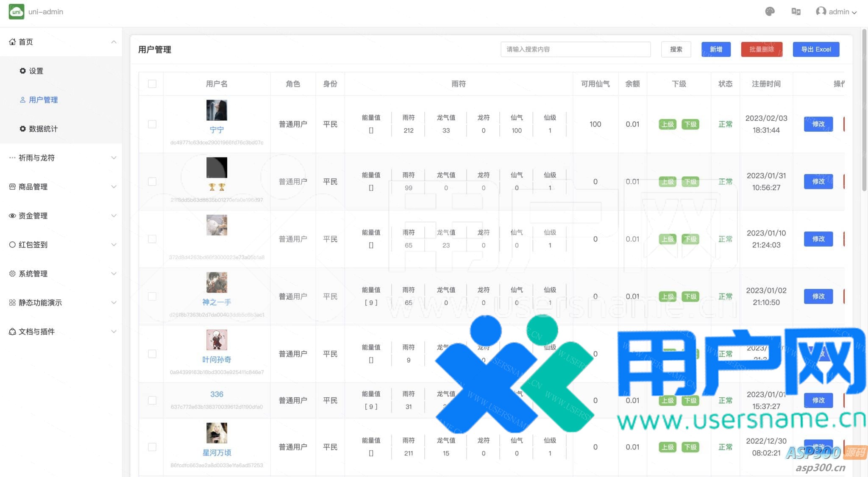Tick the checkbox for user 宁宁

click(x=152, y=124)
